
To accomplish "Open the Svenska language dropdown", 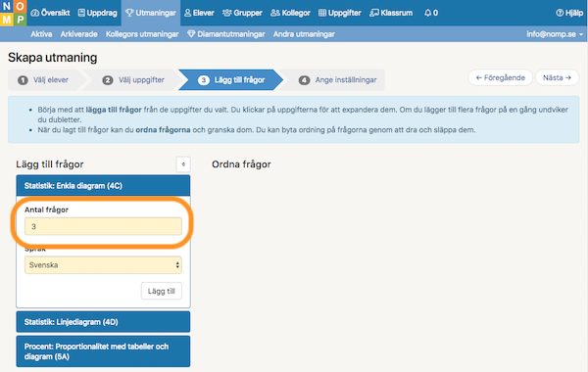I will pos(103,265).
